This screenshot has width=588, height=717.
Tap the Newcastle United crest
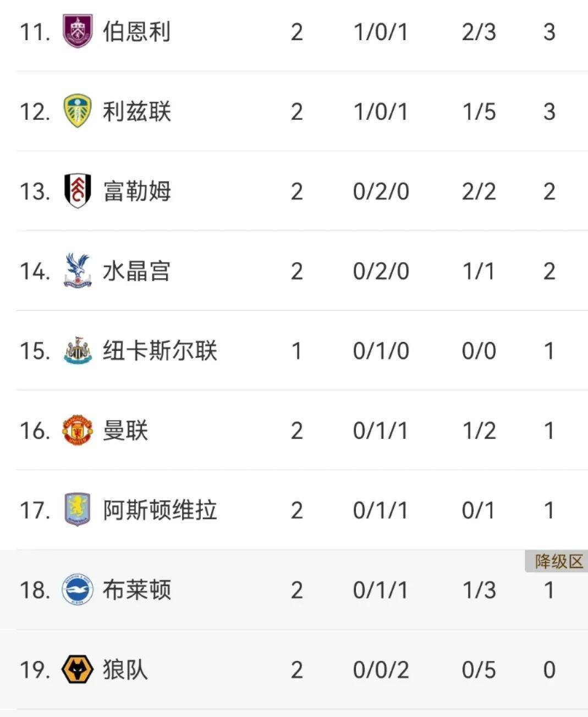78,350
